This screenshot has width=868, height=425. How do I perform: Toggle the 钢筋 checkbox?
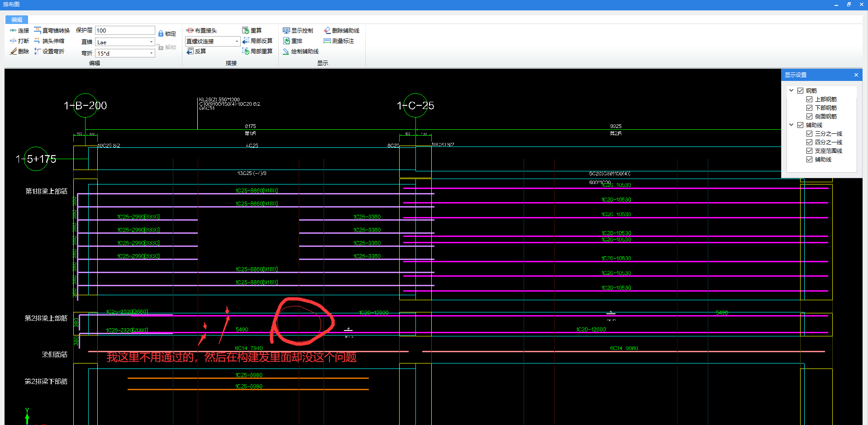pyautogui.click(x=800, y=90)
